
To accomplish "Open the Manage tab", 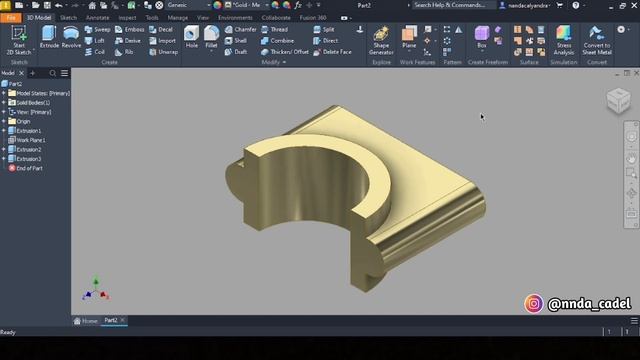I will tap(178, 18).
